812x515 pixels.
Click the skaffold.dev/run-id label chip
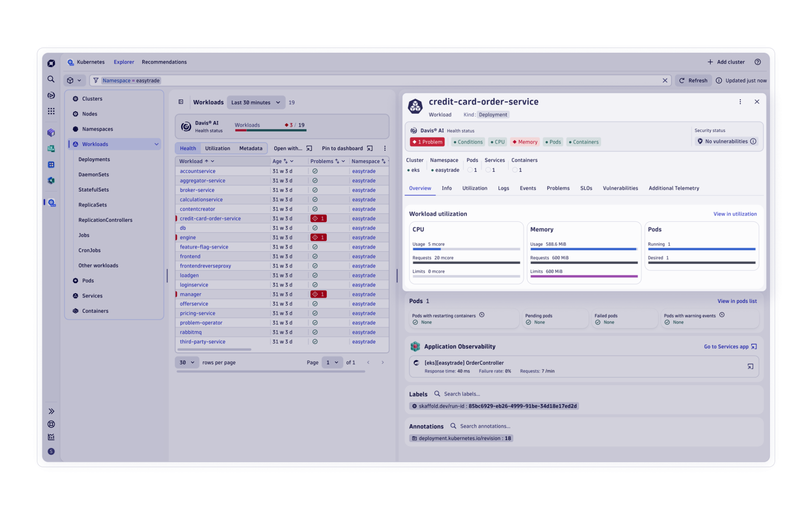tap(494, 406)
